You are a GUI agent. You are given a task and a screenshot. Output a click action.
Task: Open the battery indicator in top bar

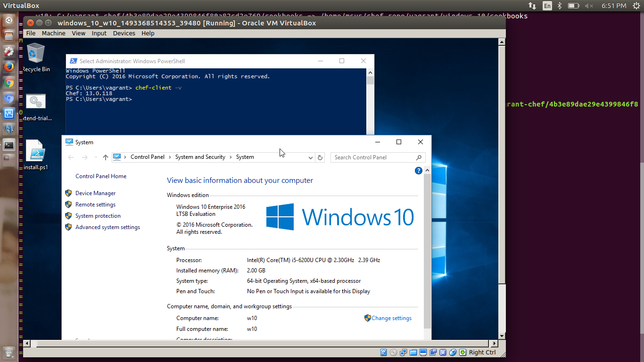pos(573,6)
